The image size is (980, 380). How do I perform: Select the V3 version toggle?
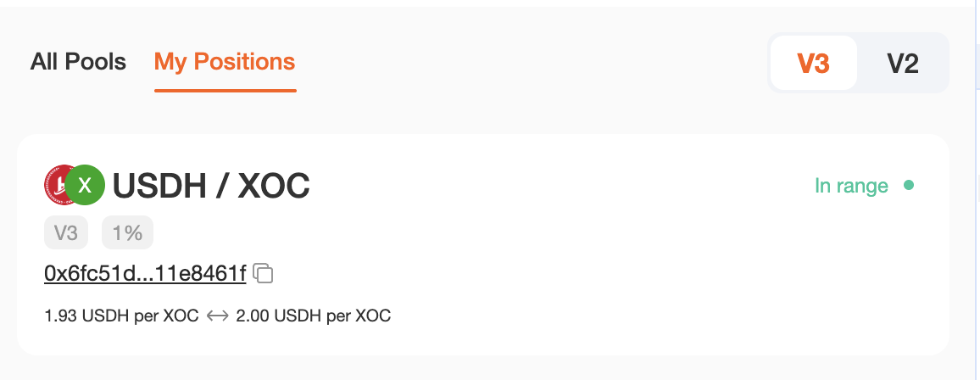[x=813, y=63]
